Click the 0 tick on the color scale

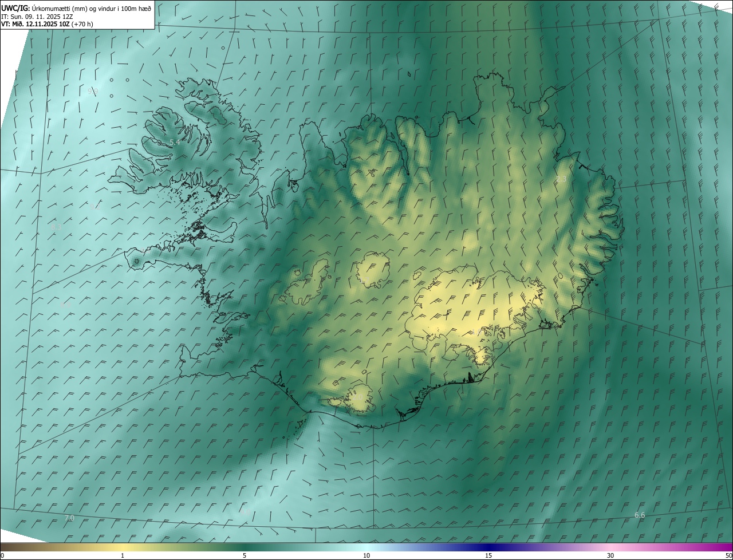(x=2, y=556)
